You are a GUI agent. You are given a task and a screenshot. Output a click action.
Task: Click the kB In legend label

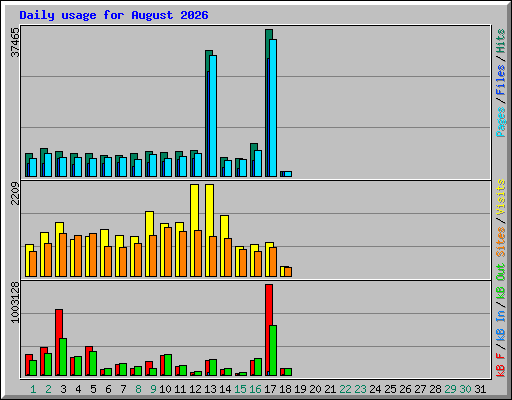pyautogui.click(x=501, y=325)
